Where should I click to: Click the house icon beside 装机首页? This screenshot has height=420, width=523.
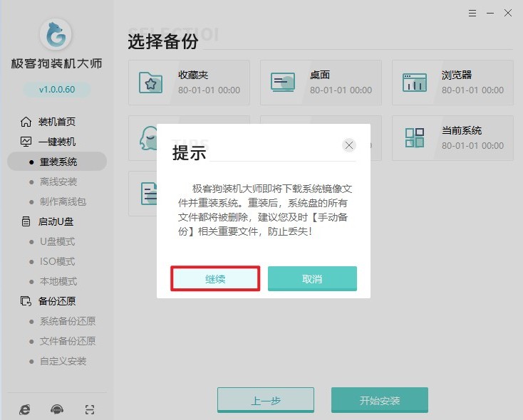point(26,122)
